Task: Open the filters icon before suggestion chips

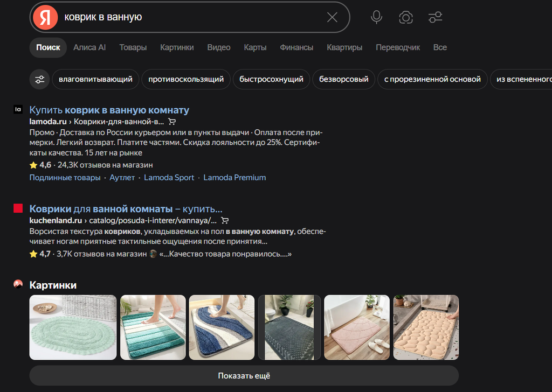Action: pyautogui.click(x=39, y=80)
